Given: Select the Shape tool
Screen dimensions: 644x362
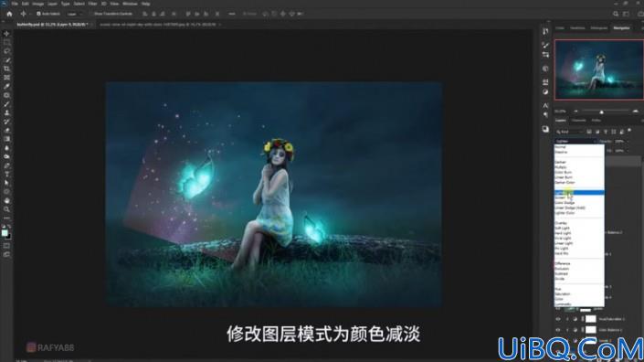Looking at the screenshot, I should click(6, 192).
